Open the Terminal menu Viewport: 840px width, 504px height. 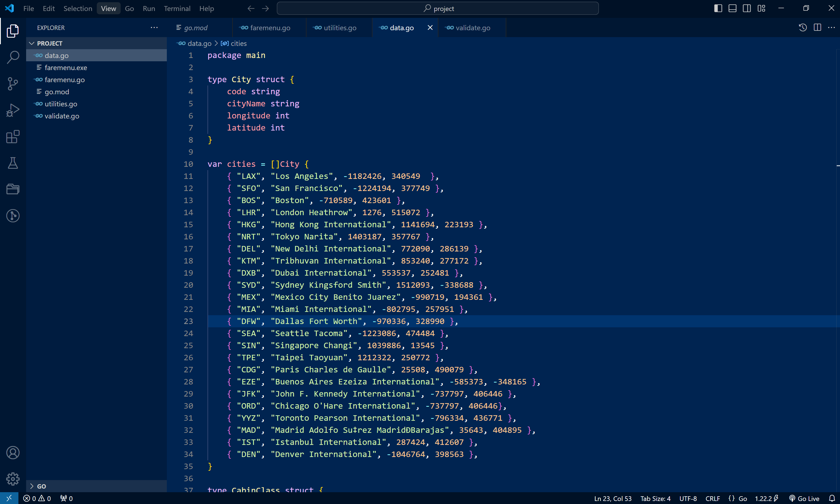pos(177,9)
